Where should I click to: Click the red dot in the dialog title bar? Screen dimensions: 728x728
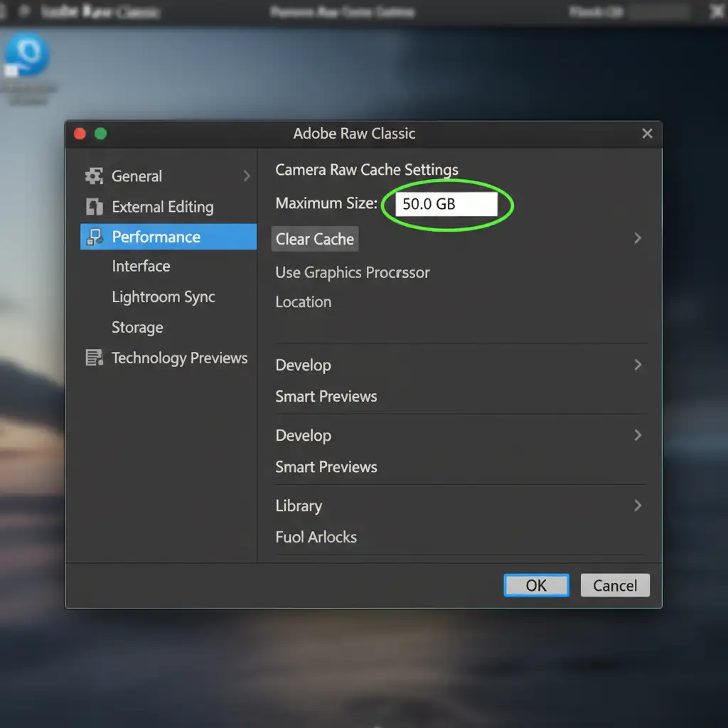[x=80, y=134]
